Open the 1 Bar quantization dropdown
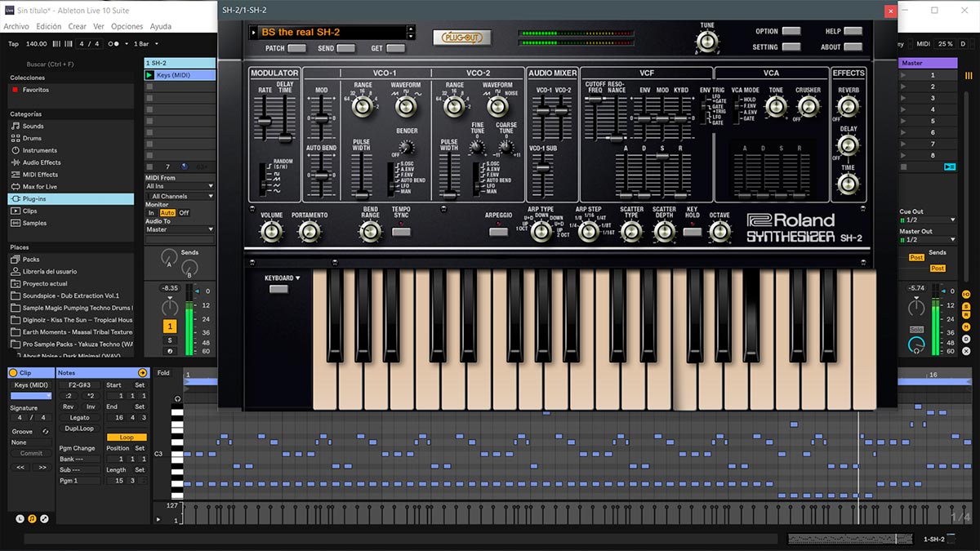Screen dimensions: 980x551 pos(147,43)
